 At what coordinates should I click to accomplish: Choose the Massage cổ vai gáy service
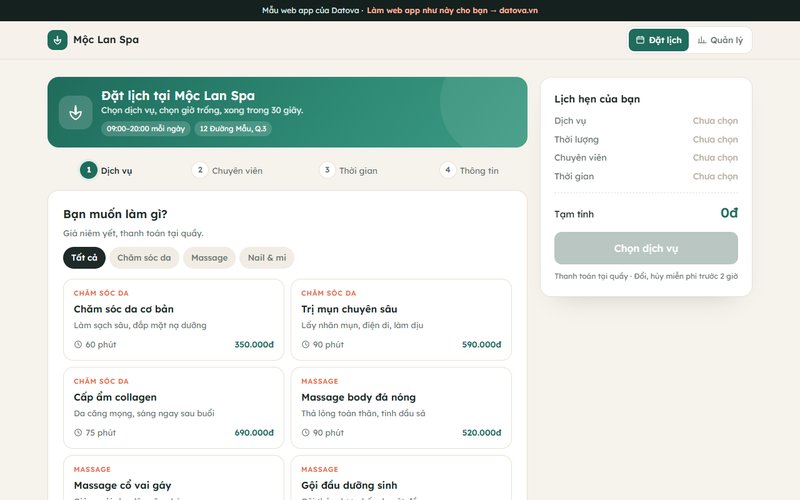coord(173,478)
